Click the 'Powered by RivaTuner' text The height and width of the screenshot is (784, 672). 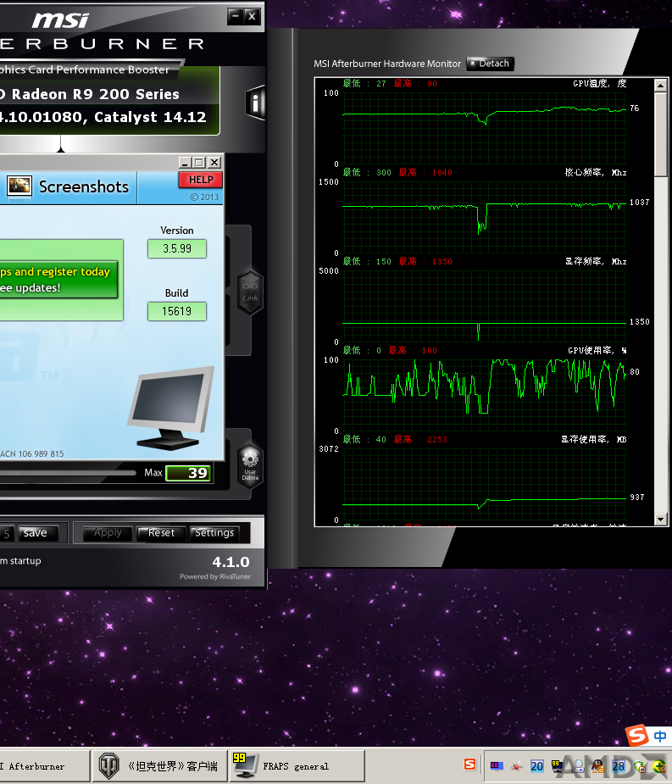(x=215, y=576)
